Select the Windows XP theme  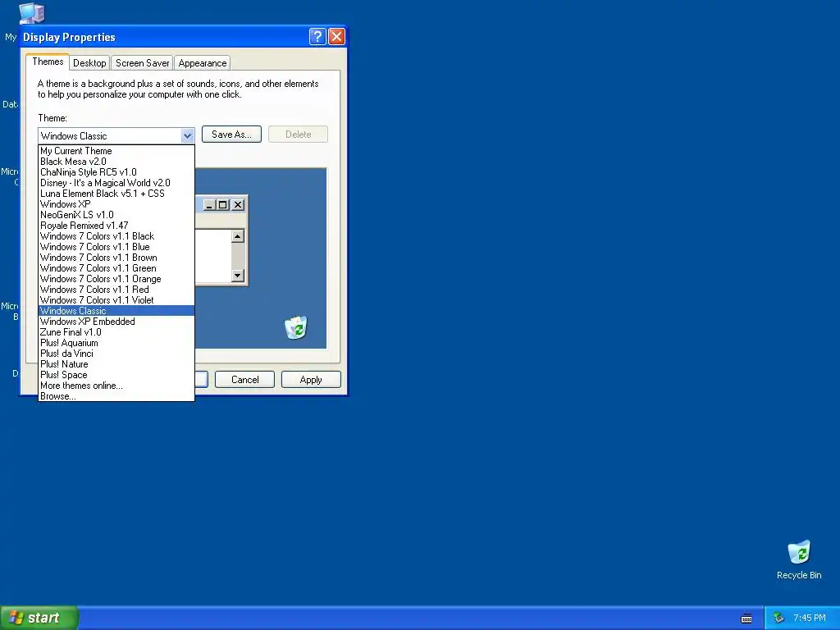[116, 204]
